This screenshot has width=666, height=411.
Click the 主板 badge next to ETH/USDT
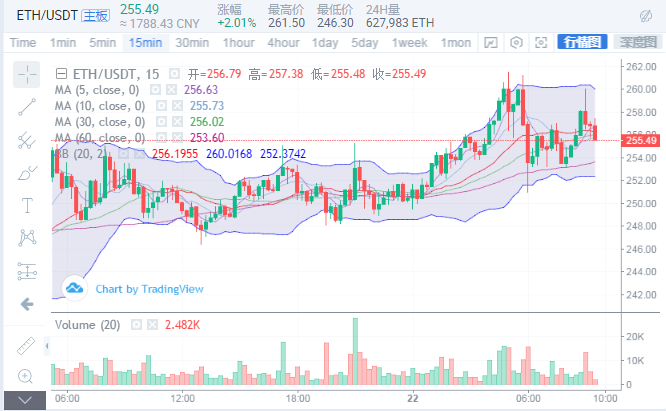pos(96,16)
